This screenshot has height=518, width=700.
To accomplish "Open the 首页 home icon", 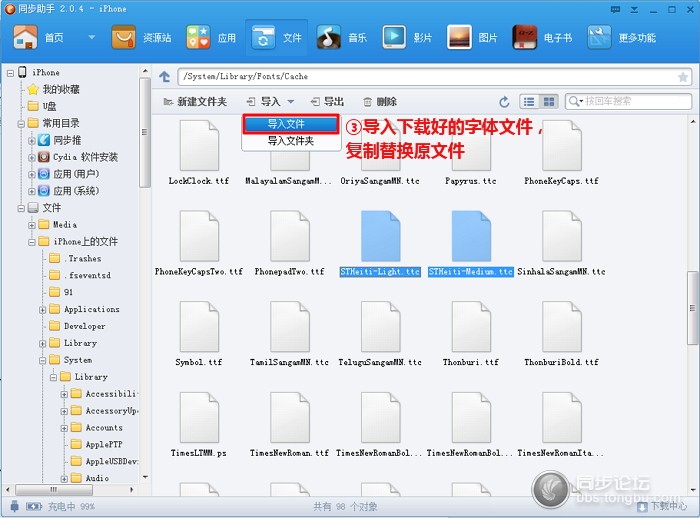I will [25, 37].
